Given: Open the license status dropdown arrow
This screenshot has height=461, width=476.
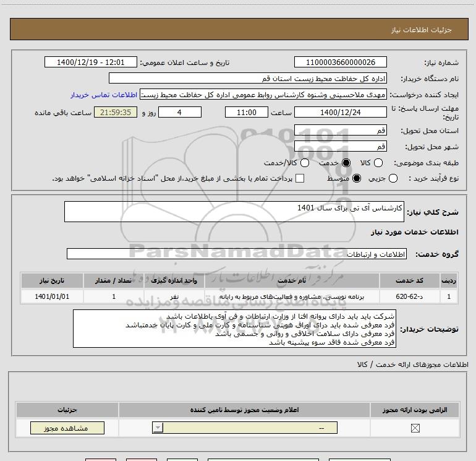Looking at the screenshot, I should (x=158, y=428).
